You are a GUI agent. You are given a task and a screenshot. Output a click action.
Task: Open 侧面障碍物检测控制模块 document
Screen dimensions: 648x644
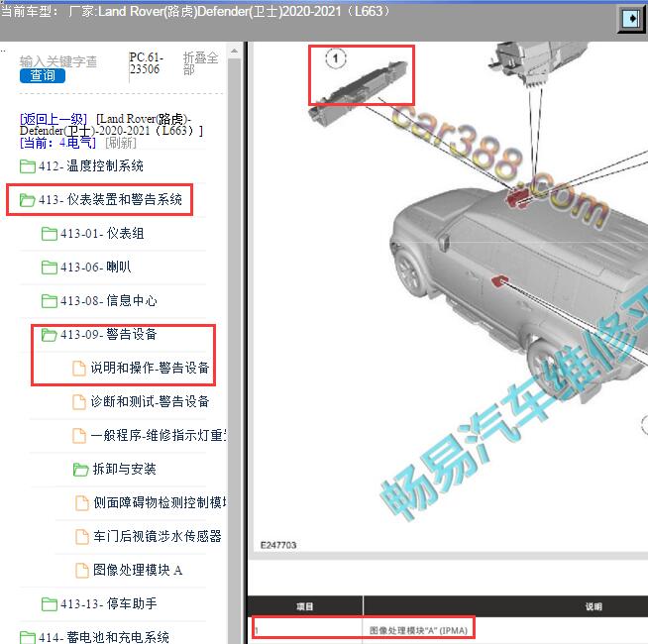tap(160, 502)
